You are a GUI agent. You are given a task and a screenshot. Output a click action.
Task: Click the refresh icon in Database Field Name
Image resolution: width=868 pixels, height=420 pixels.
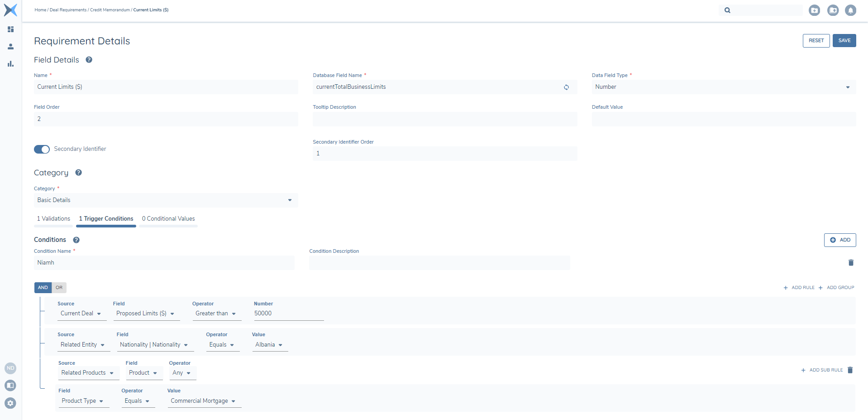point(566,87)
